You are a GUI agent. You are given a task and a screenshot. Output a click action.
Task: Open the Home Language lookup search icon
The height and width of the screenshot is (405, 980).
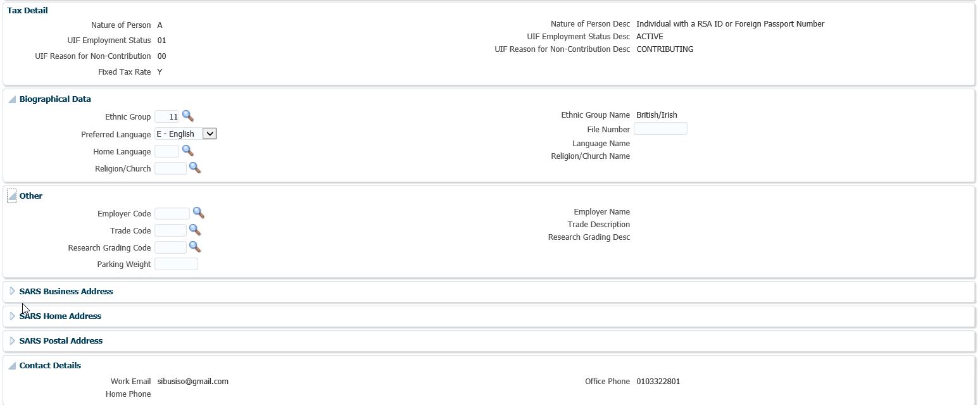(x=187, y=151)
